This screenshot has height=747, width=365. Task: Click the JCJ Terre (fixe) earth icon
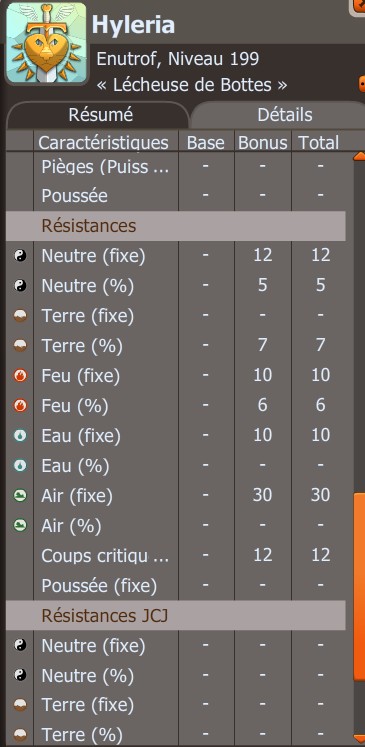pyautogui.click(x=20, y=705)
